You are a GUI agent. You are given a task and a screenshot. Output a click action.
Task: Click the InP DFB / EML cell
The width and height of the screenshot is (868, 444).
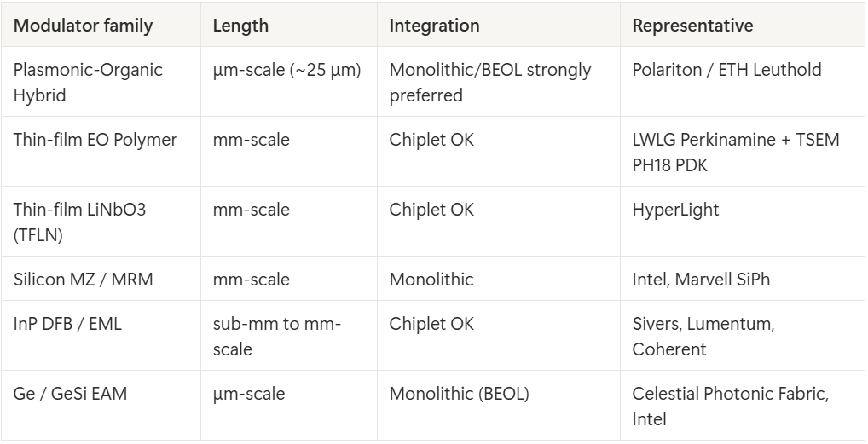click(x=101, y=336)
